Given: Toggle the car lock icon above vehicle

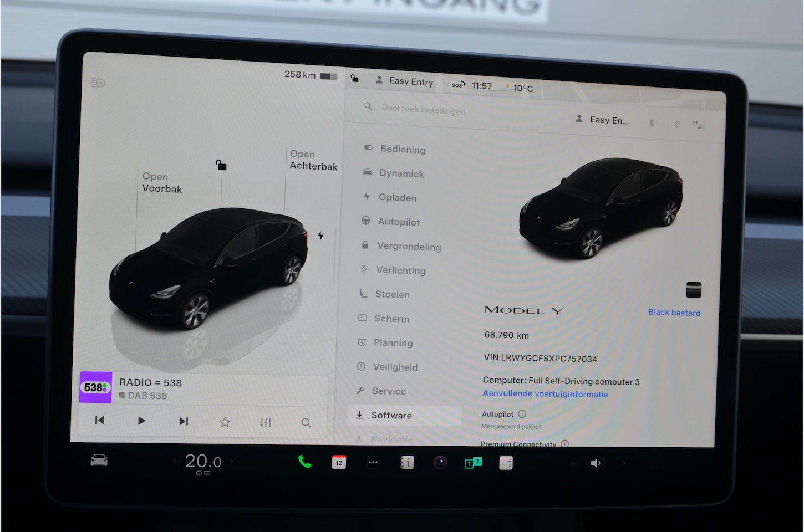Looking at the screenshot, I should pyautogui.click(x=221, y=165).
